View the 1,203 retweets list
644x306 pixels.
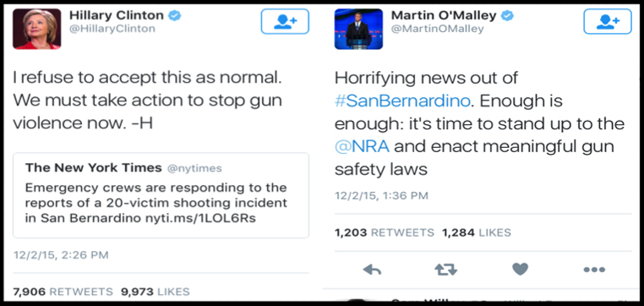coord(384,233)
